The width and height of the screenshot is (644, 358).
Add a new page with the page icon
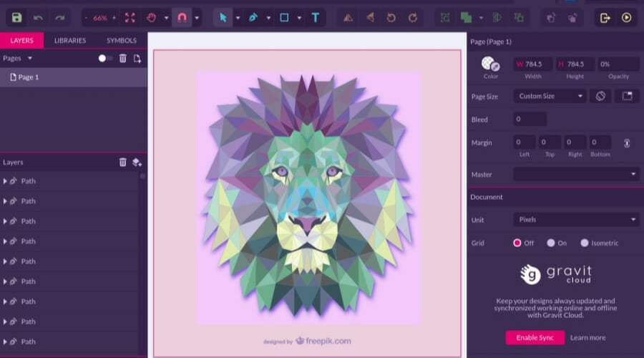click(137, 59)
